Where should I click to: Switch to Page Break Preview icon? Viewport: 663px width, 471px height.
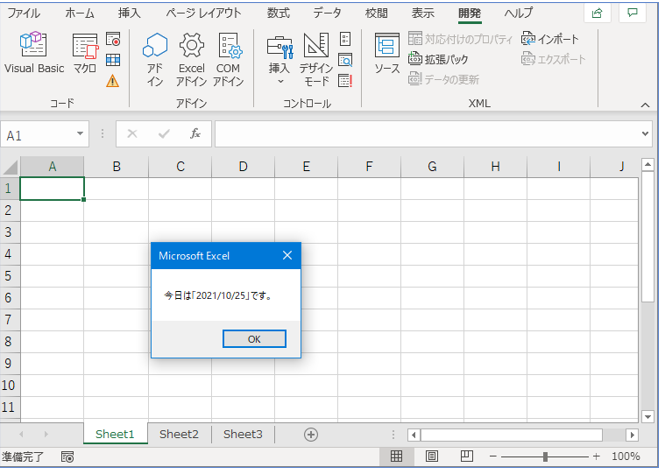467,456
